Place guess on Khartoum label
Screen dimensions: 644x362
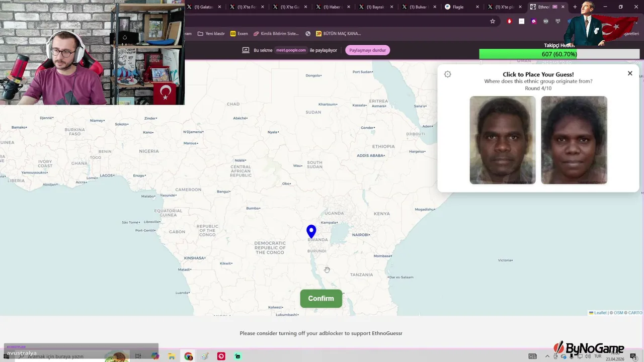click(x=328, y=104)
